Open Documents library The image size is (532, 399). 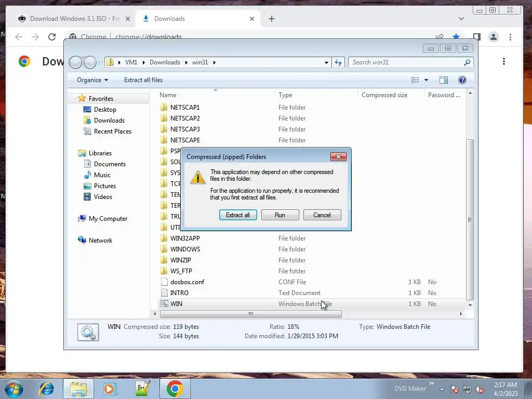click(110, 164)
